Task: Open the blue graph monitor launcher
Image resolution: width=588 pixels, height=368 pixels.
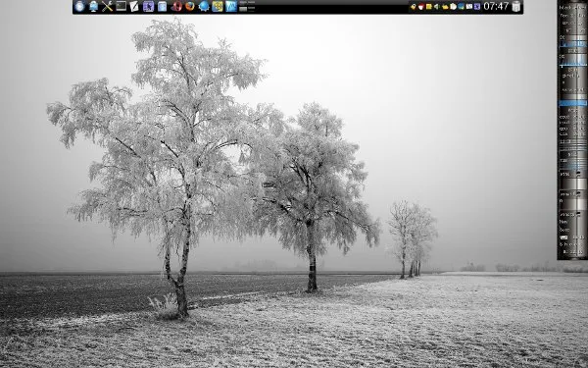Action: click(231, 6)
